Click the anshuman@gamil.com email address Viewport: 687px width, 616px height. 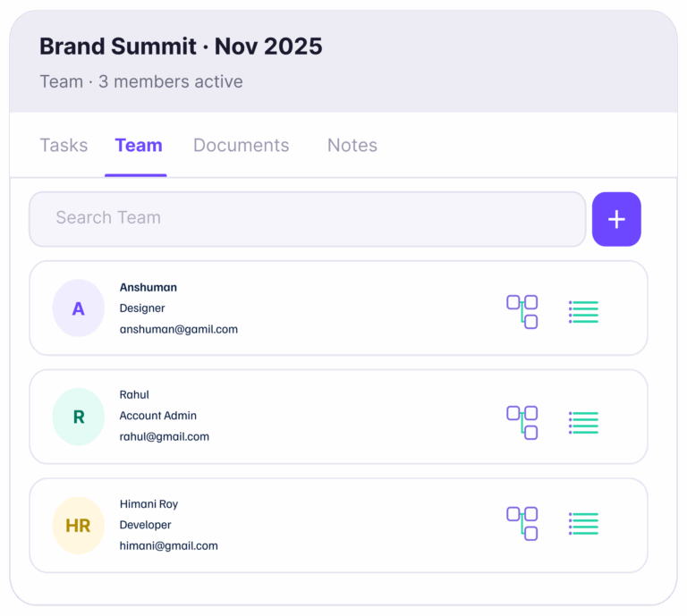point(179,329)
